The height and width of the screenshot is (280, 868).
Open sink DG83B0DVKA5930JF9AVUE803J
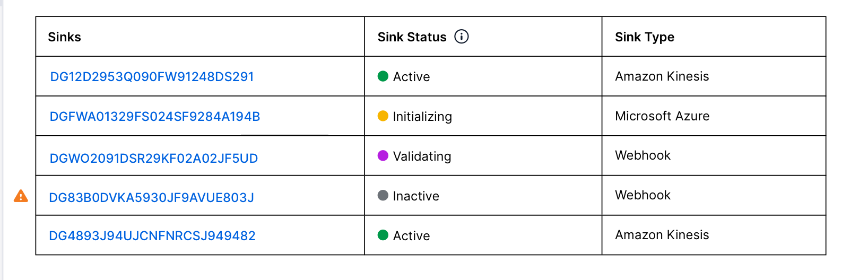tap(151, 198)
